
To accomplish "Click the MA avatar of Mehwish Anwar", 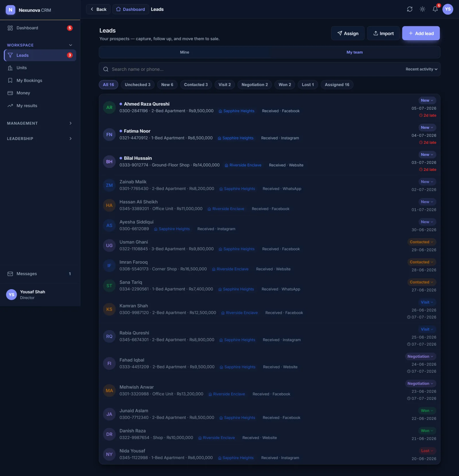I will [109, 390].
